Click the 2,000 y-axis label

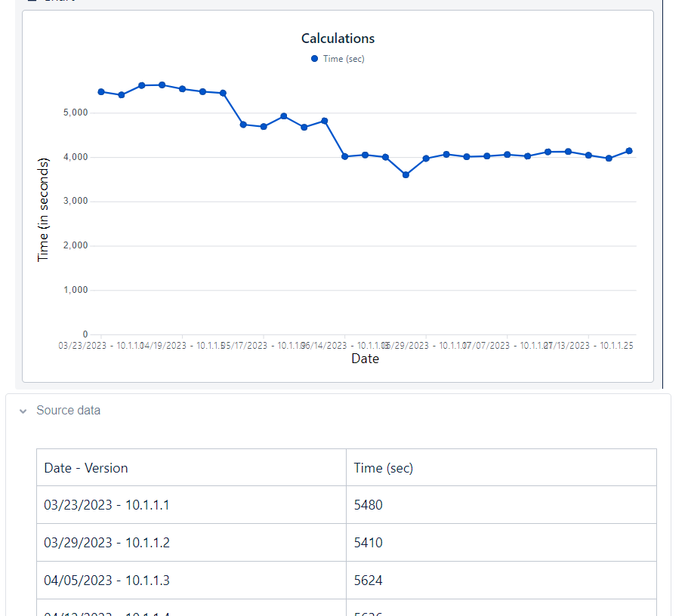tap(76, 245)
